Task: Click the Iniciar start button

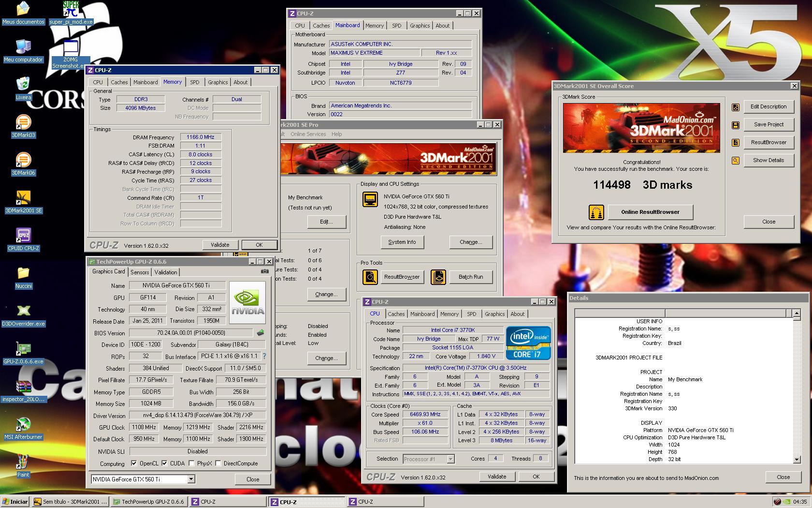Action: point(15,502)
